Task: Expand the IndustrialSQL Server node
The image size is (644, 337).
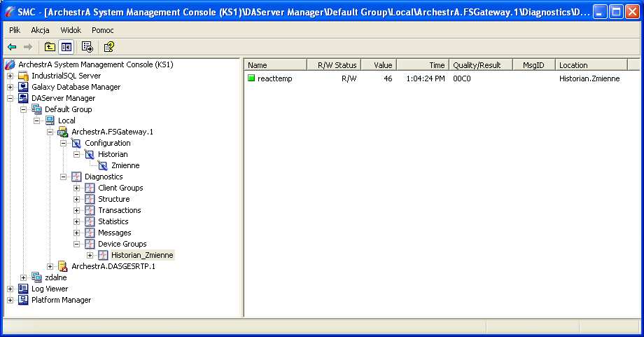Action: tap(10, 76)
